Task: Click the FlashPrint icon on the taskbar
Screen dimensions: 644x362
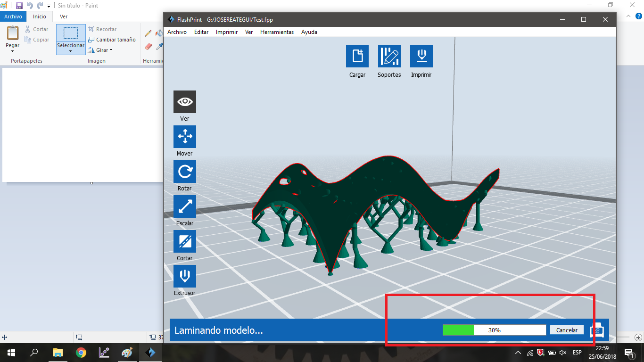Action: point(151,353)
